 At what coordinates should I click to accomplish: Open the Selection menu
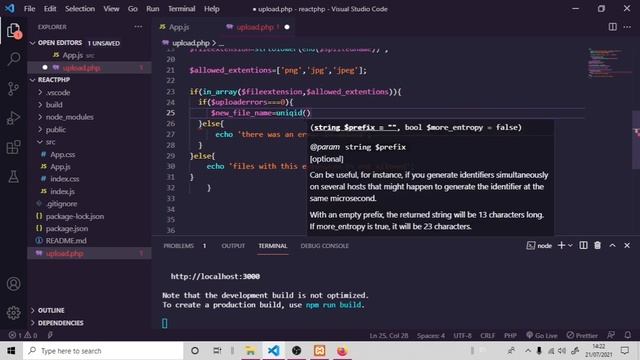80,9
